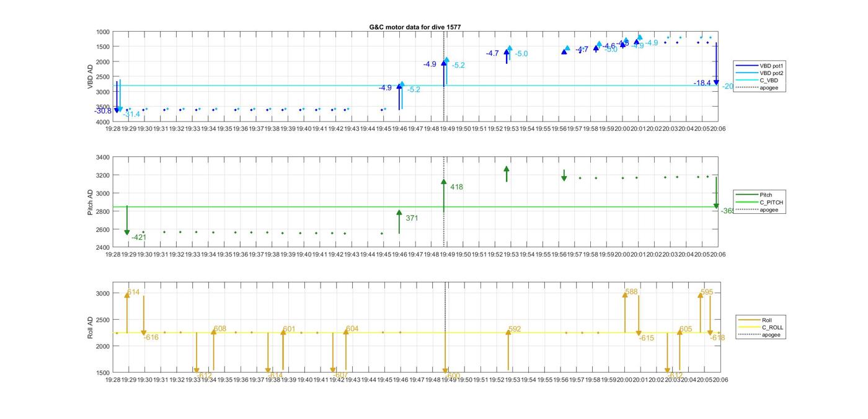Click the '4000' y-axis tick label
This screenshot has width=868, height=419.
tap(102, 122)
